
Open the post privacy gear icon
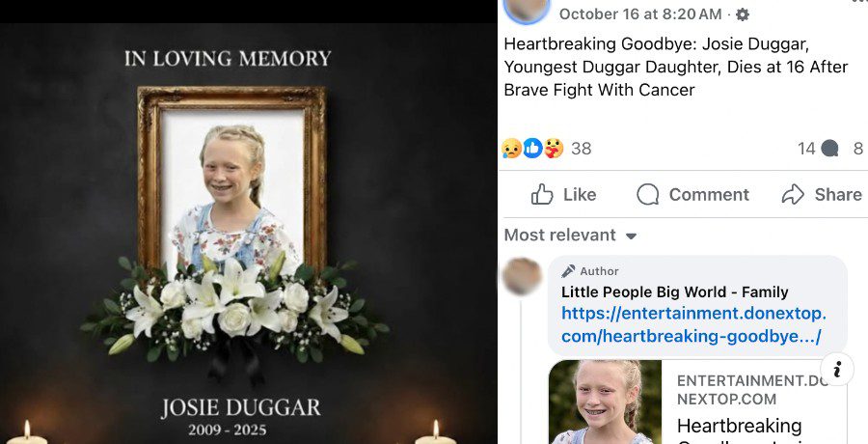pyautogui.click(x=743, y=14)
